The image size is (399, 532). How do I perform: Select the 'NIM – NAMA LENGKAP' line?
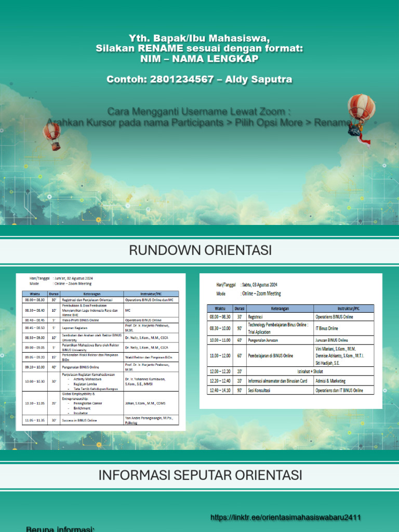pos(199,59)
